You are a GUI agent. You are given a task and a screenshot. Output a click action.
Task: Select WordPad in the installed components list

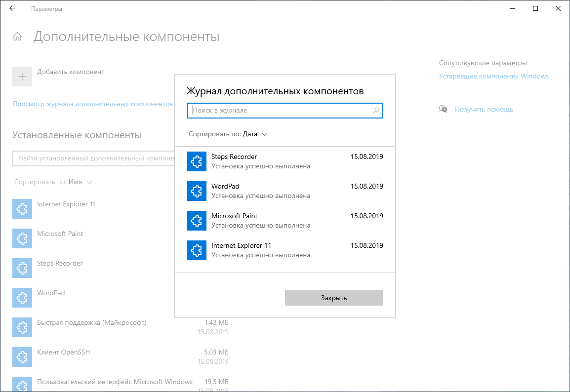pyautogui.click(x=51, y=293)
